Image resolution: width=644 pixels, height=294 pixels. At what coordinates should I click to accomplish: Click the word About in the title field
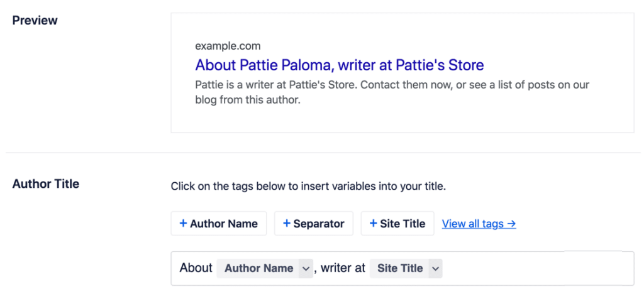tap(196, 268)
